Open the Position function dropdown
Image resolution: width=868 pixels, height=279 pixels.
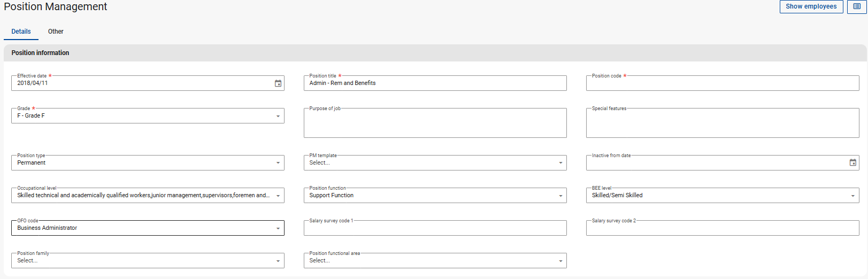(560, 196)
